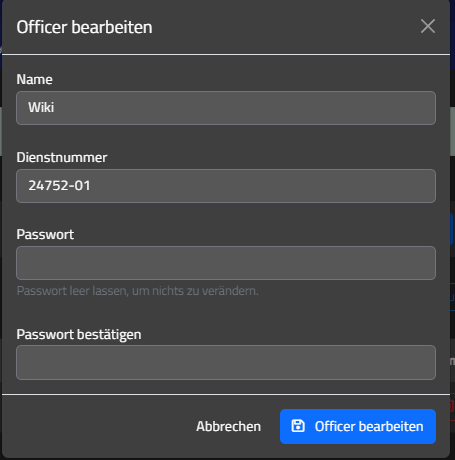Close the Officer bearbeiten dialog with X

click(428, 26)
